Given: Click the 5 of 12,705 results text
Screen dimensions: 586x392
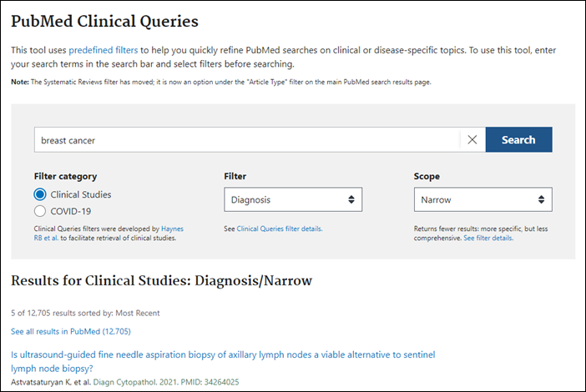Looking at the screenshot, I should [85, 313].
